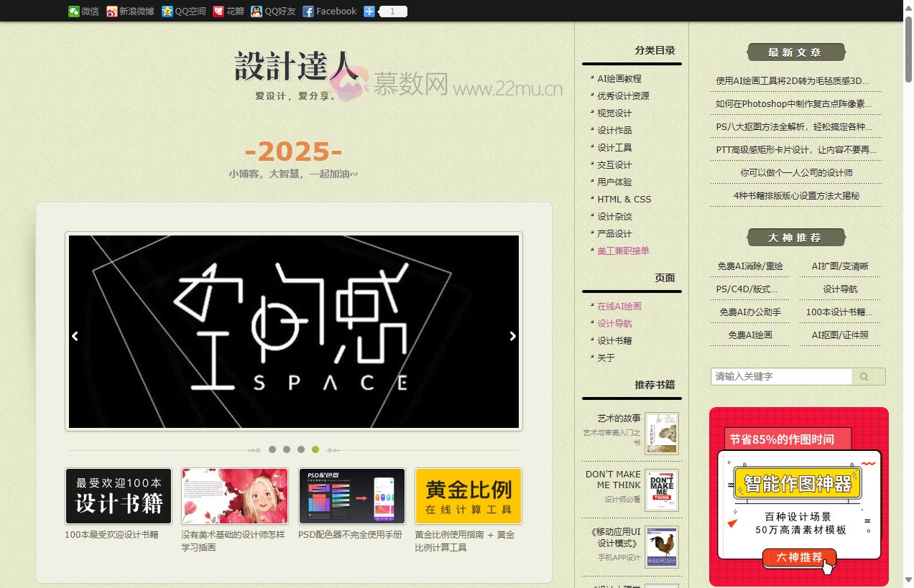
Task: Open the 在线AI绘画 page link
Action: click(619, 307)
